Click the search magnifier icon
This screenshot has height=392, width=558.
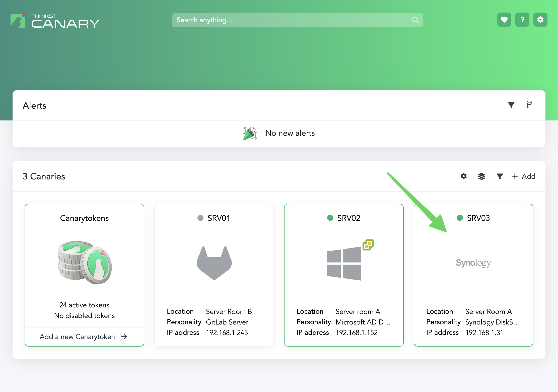pyautogui.click(x=415, y=20)
